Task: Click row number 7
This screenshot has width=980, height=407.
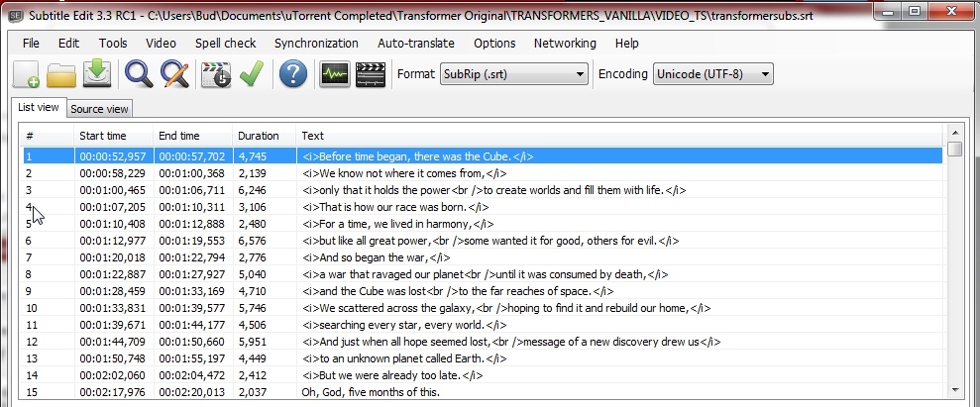Action: (x=29, y=257)
